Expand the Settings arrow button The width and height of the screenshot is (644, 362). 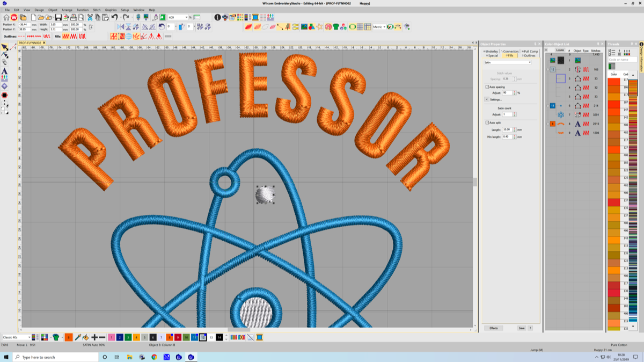pyautogui.click(x=486, y=99)
